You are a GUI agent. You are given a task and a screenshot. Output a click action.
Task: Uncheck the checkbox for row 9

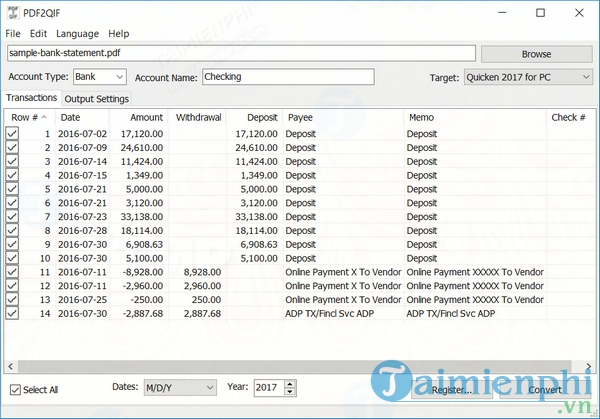pyautogui.click(x=12, y=244)
